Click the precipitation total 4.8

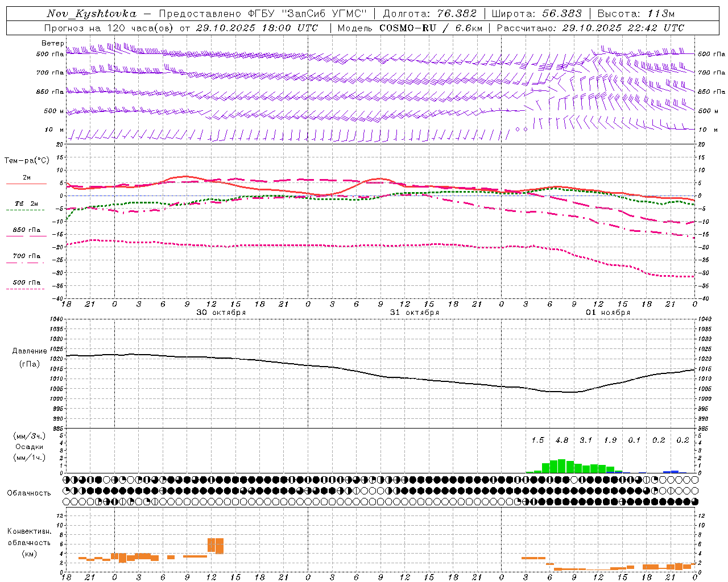click(562, 440)
